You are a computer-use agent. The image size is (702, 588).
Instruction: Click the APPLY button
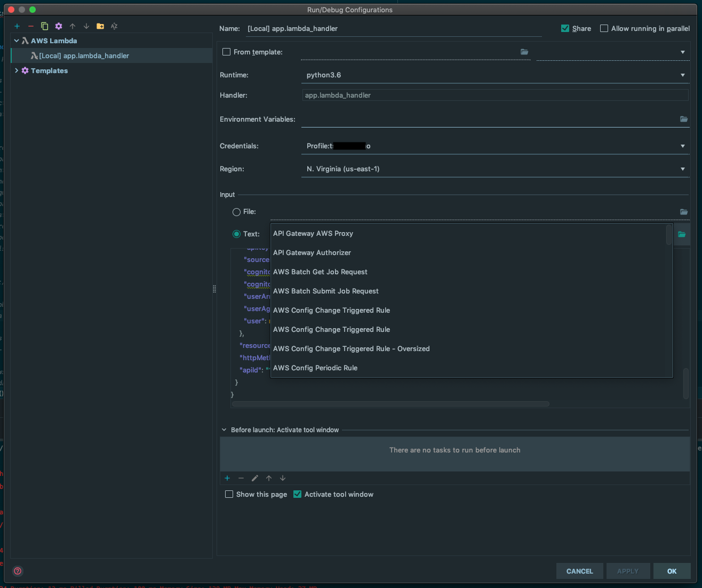(x=628, y=571)
